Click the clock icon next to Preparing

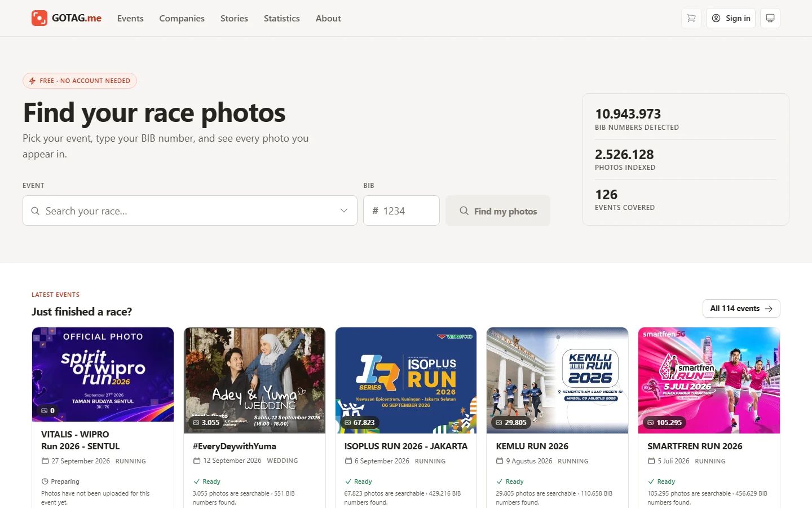45,481
